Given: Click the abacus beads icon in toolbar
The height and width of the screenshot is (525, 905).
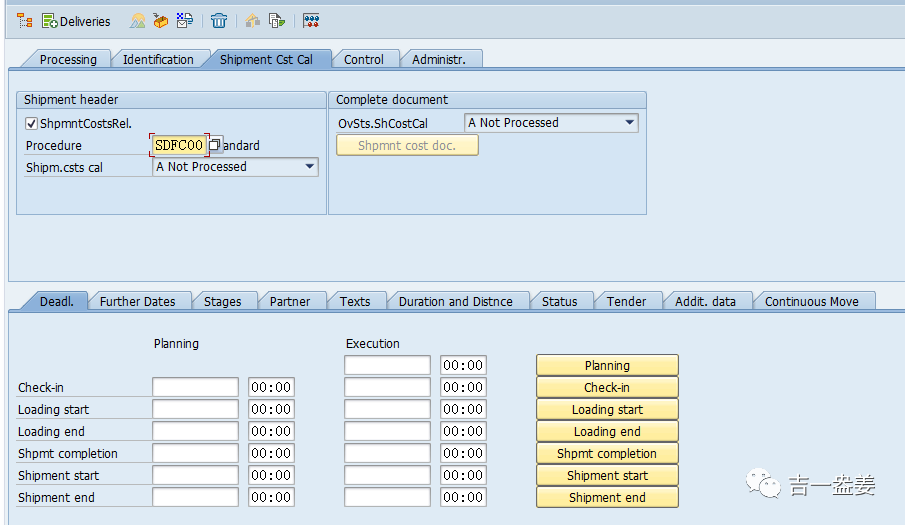Looking at the screenshot, I should click(311, 21).
